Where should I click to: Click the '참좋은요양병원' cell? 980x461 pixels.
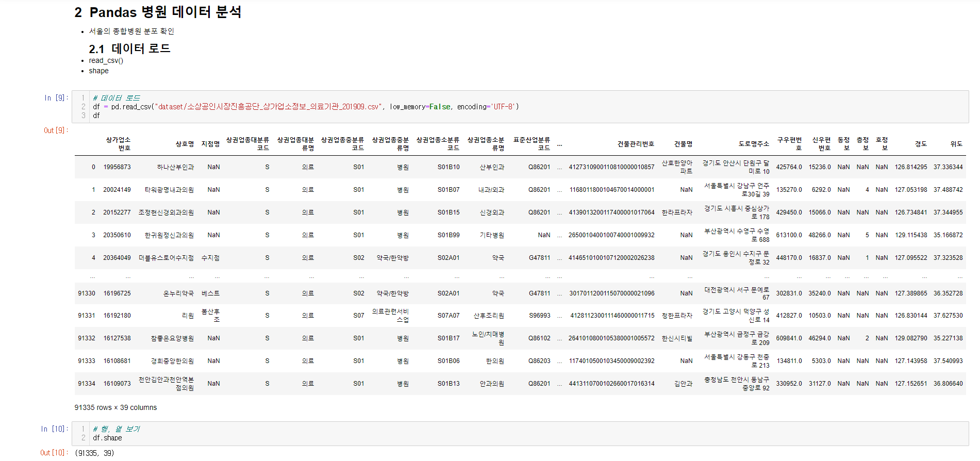[x=172, y=338]
